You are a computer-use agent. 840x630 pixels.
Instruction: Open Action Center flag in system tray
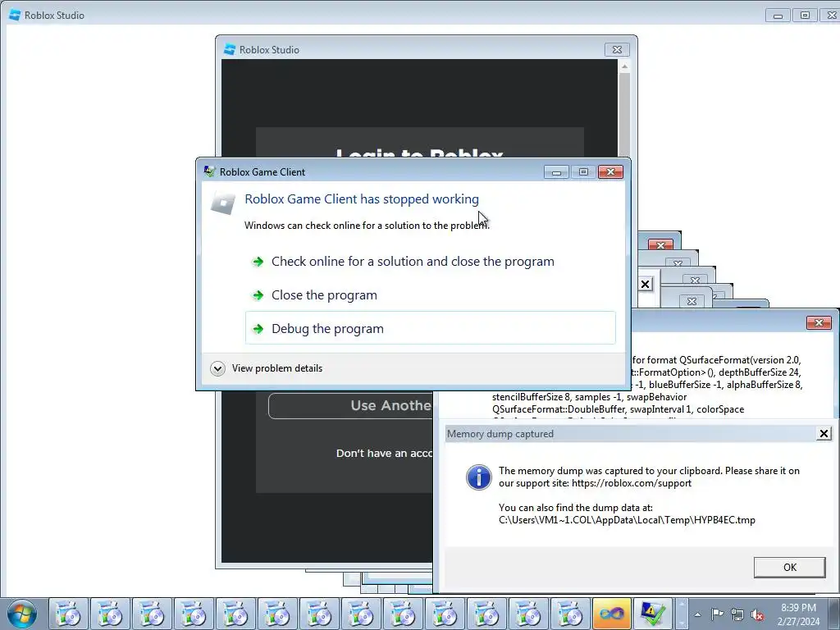coord(717,614)
